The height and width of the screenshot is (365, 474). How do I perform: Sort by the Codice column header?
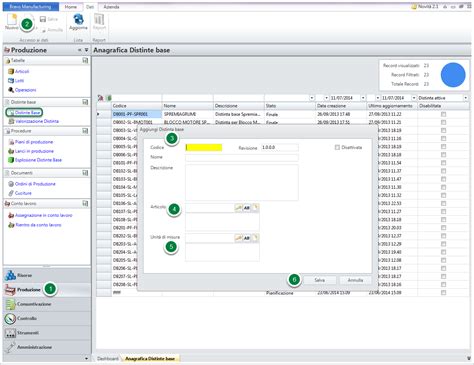(x=137, y=106)
